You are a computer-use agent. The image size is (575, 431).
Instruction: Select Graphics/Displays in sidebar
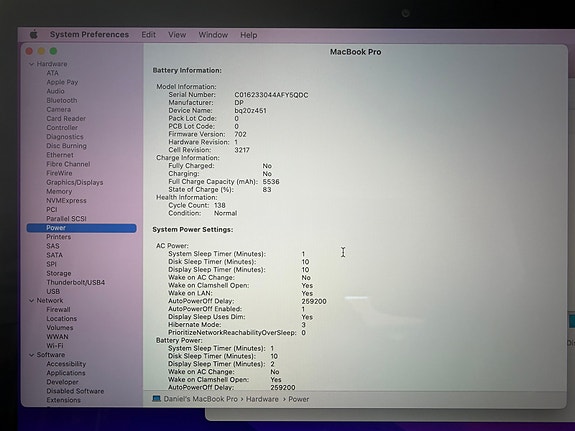[75, 182]
